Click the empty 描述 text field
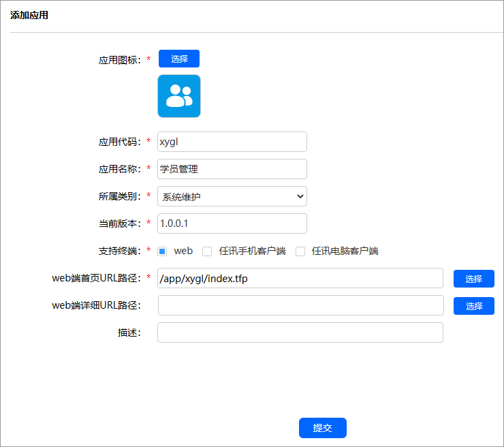Image resolution: width=504 pixels, height=447 pixels. [x=300, y=333]
